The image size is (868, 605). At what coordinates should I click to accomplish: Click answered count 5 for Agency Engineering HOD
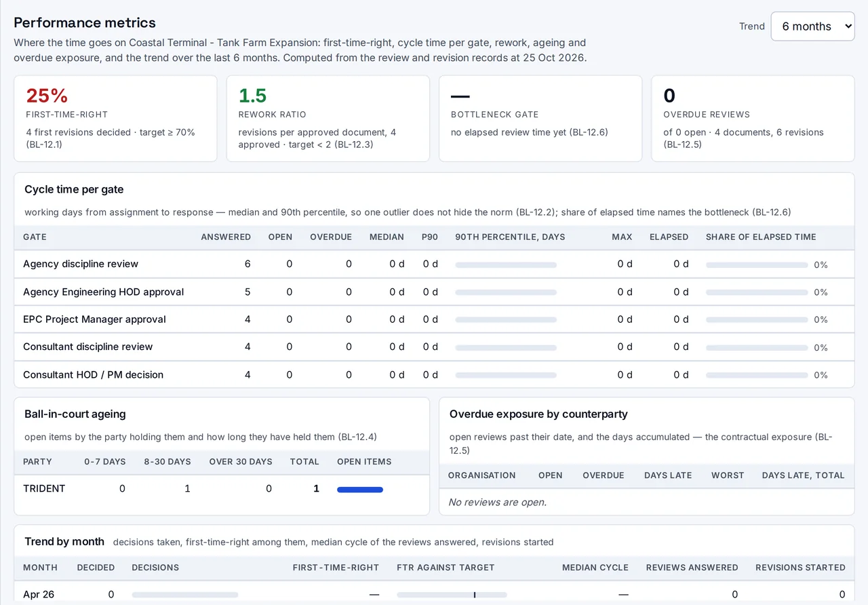(248, 292)
